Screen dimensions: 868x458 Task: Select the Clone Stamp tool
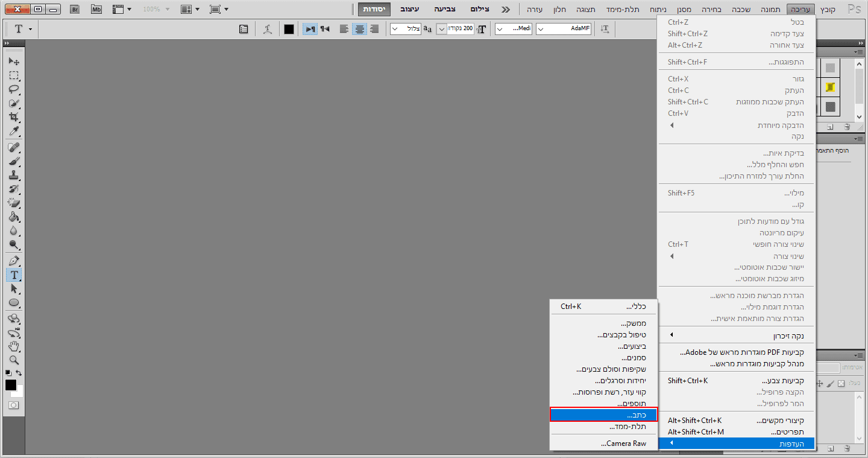[14, 175]
